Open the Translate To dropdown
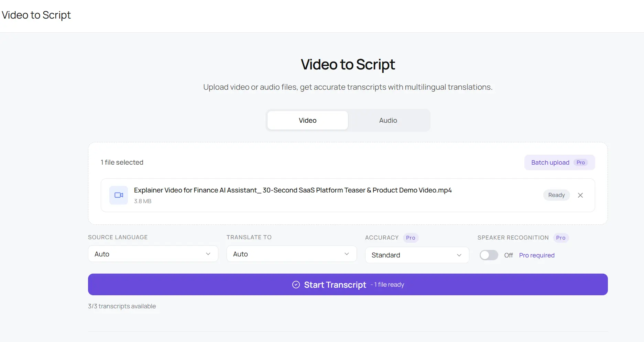The image size is (644, 342). [x=291, y=254]
